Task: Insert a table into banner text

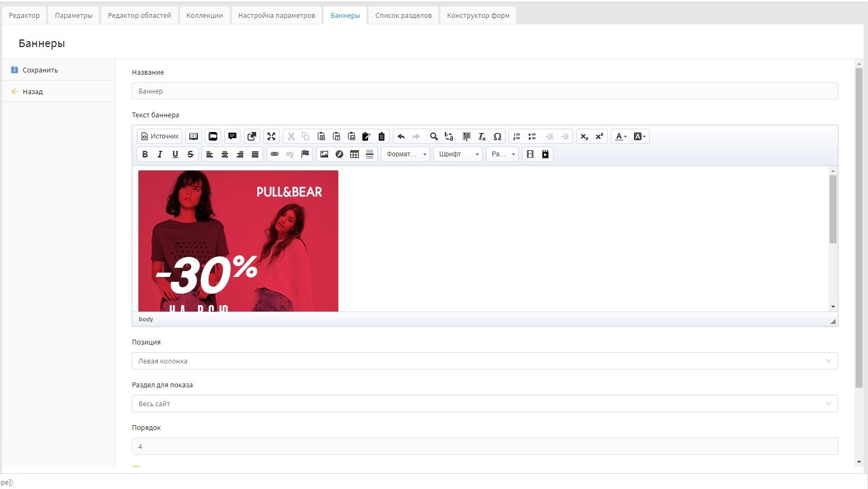Action: (355, 154)
